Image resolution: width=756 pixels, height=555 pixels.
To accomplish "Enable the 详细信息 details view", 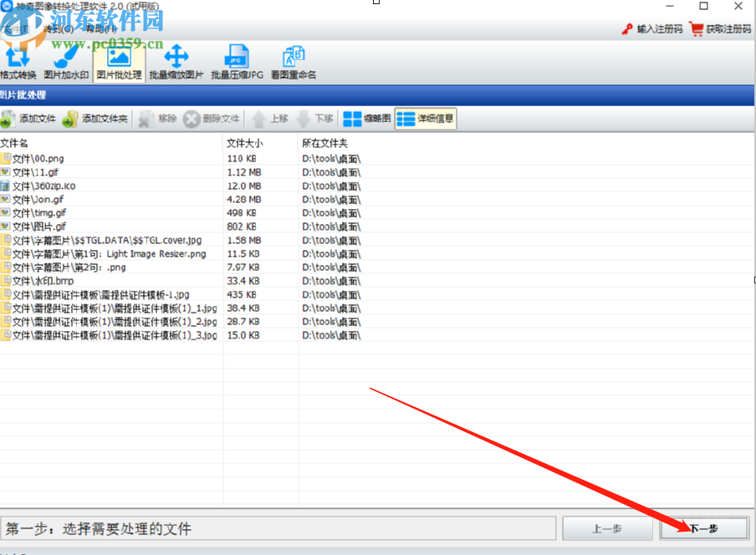I will 427,118.
